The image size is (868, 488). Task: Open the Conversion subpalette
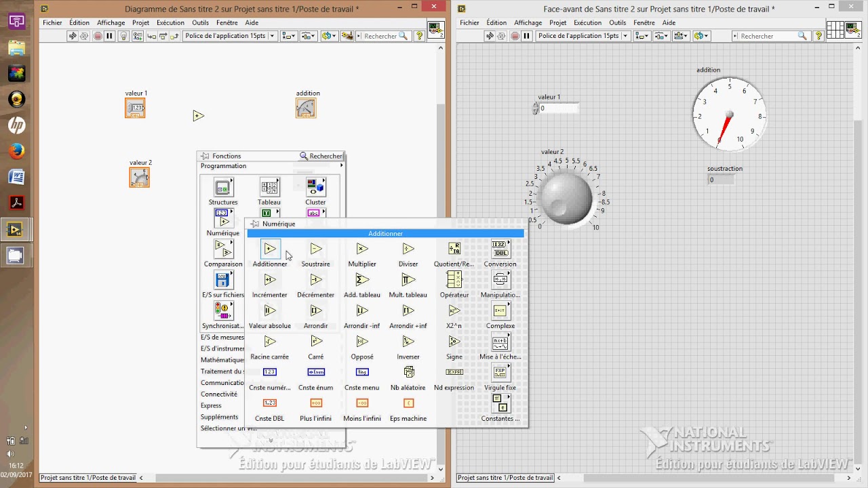[500, 249]
